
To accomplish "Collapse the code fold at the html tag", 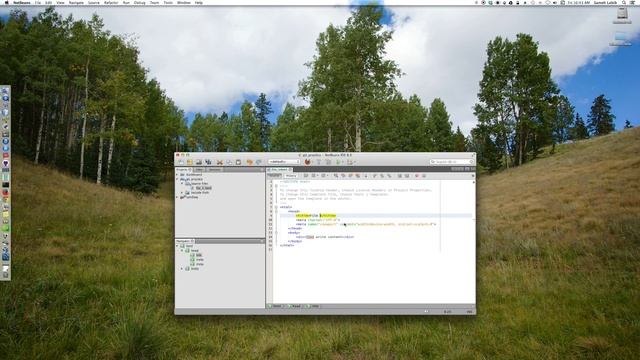I will [276, 207].
